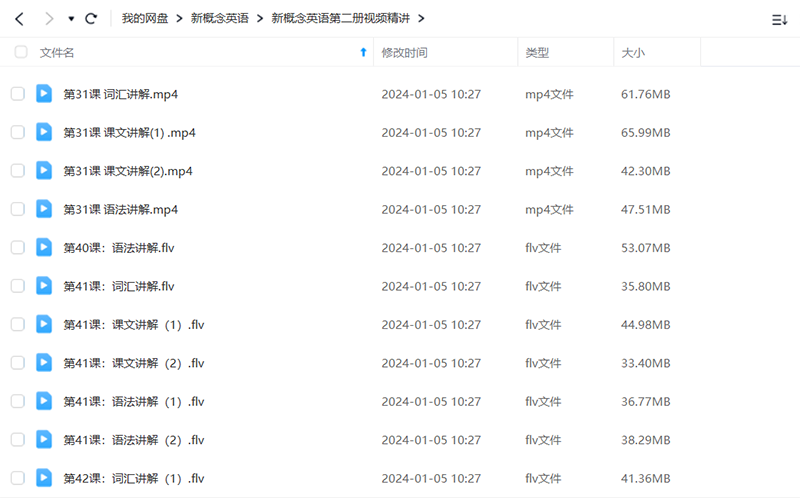Click the blue sort ascending arrow

pos(363,52)
